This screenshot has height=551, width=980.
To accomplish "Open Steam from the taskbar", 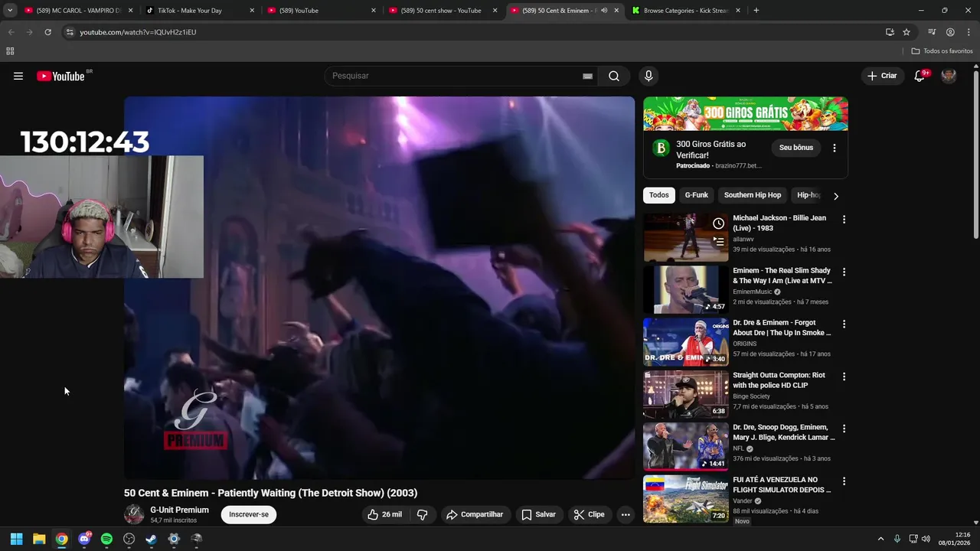I will pyautogui.click(x=152, y=539).
